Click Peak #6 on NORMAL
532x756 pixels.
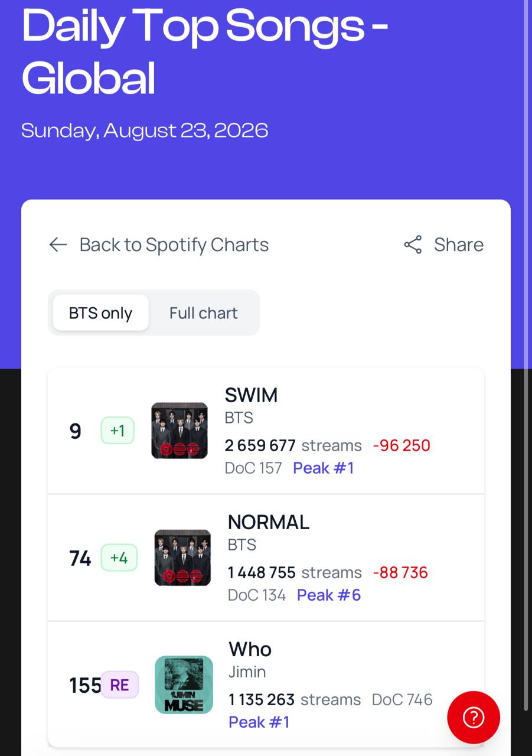[329, 595]
